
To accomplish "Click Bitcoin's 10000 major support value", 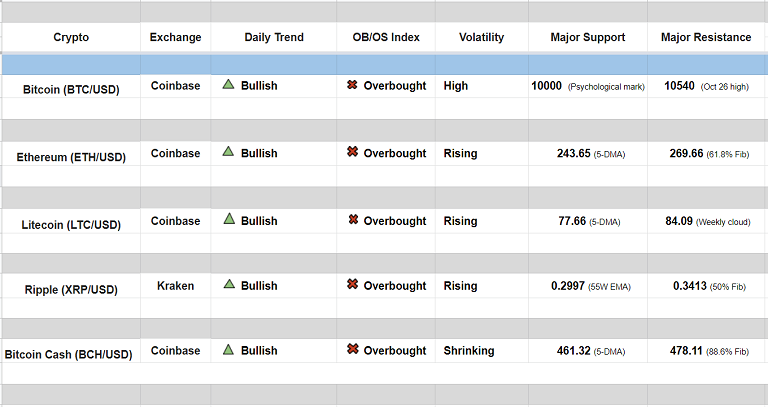I will pos(547,86).
